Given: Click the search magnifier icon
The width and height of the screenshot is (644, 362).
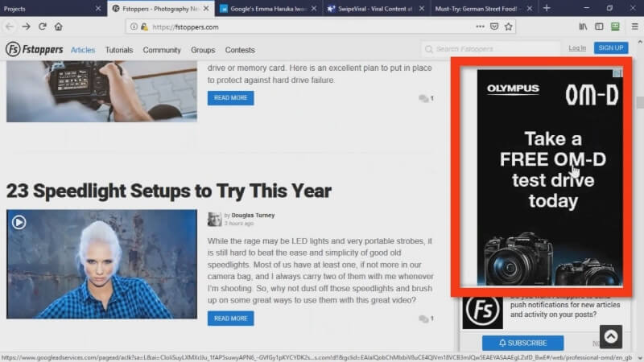Looking at the screenshot, I should [x=429, y=49].
